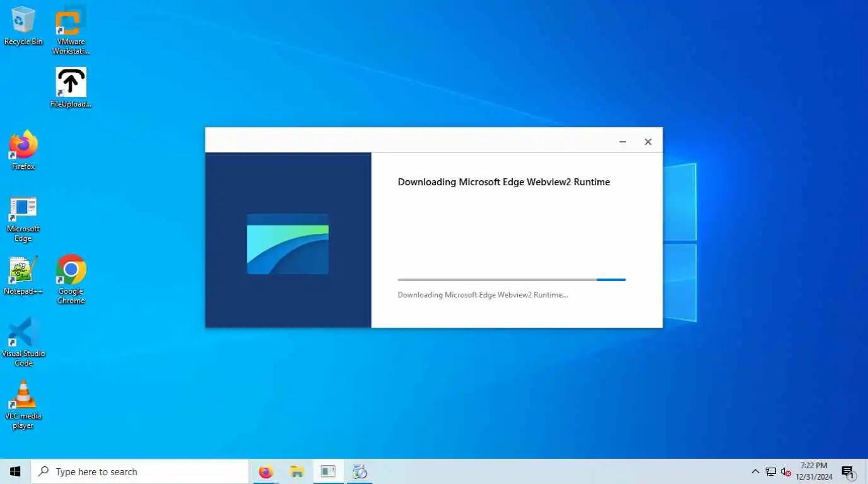Select the Notepad++ desktop shortcut
This screenshot has height=484, width=868.
(23, 275)
